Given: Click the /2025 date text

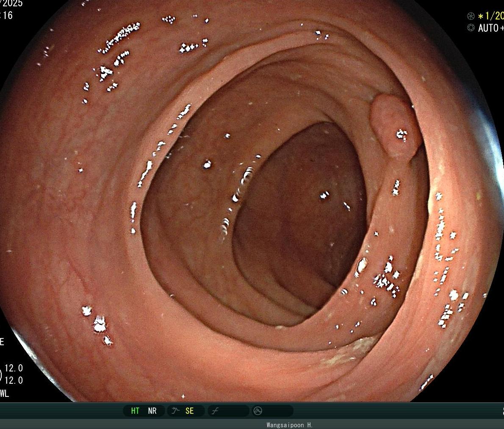Looking at the screenshot, I should [x=11, y=3].
